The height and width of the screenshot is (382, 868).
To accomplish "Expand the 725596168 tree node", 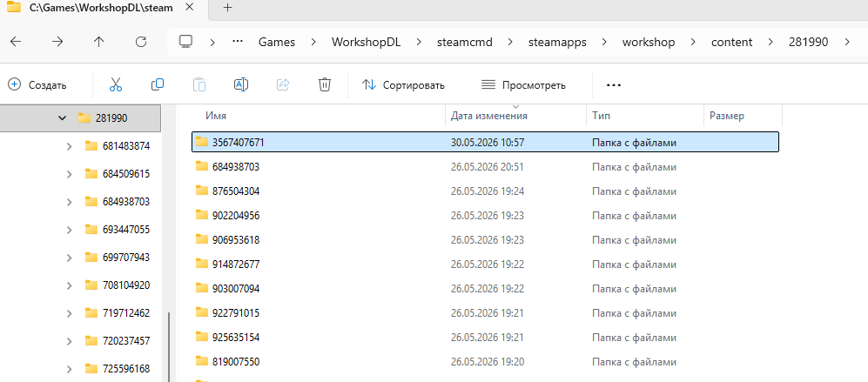I will [x=69, y=369].
